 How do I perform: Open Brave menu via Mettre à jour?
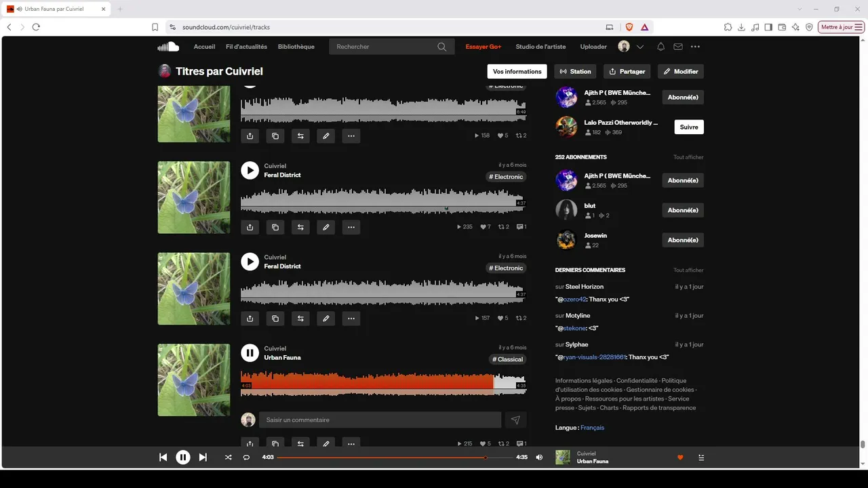842,27
